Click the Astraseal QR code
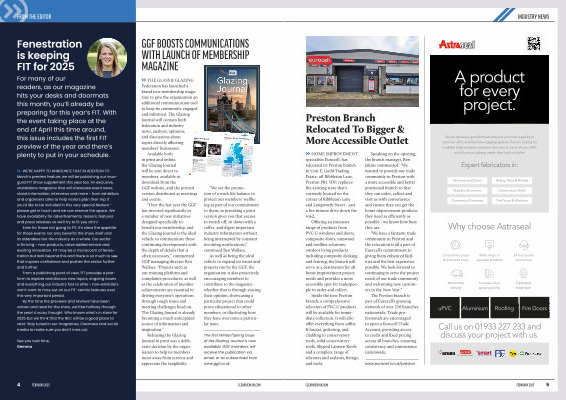Image resolution: width=566 pixels, height=400 pixels. pyautogui.click(x=534, y=43)
